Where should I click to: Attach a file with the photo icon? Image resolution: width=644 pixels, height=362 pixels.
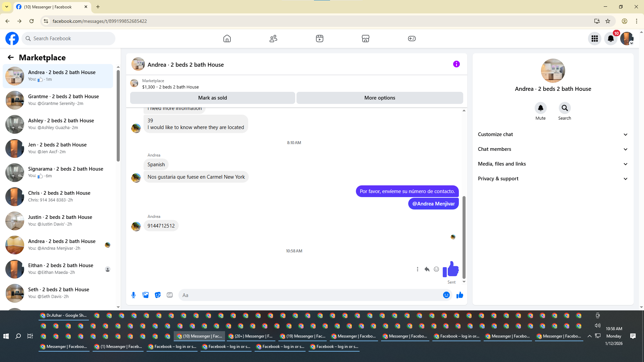146,295
